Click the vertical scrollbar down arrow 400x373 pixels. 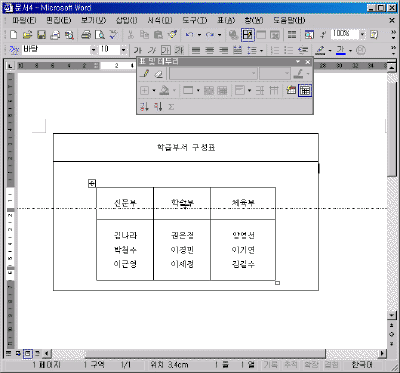pyautogui.click(x=392, y=315)
